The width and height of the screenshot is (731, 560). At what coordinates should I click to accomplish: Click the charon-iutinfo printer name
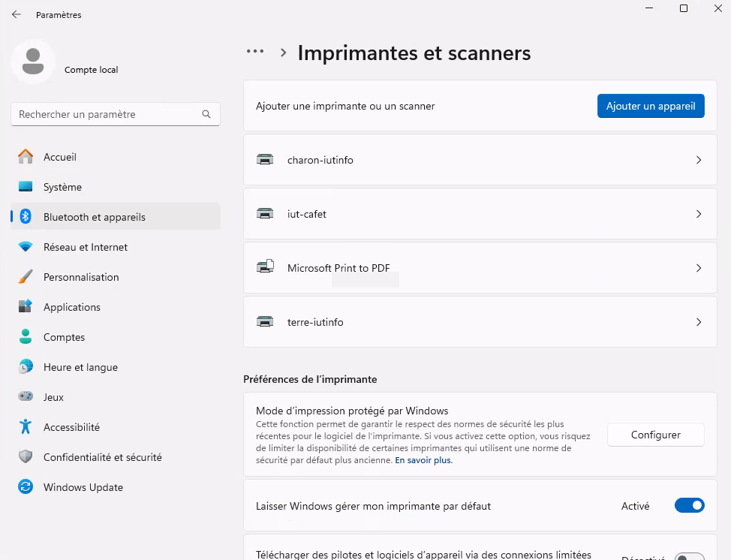pyautogui.click(x=320, y=160)
